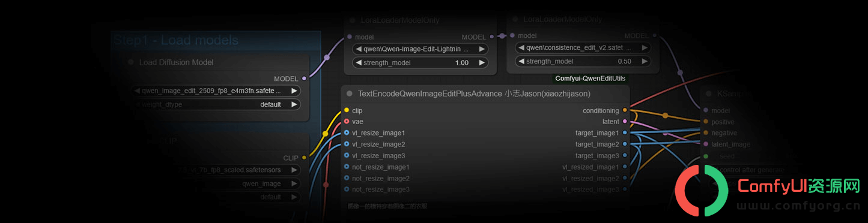This screenshot has height=223, width=868.
Task: Next LoRA arrow on consistence_edit_v2 selector
Action: click(645, 47)
